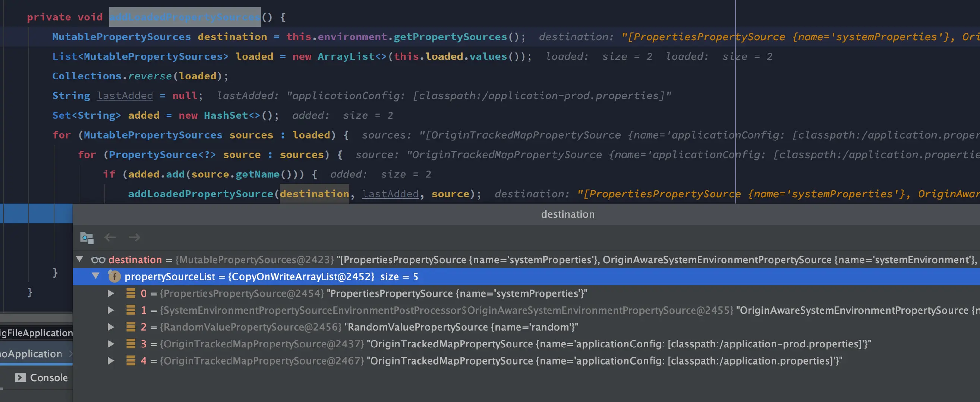This screenshot has height=402, width=980.
Task: Collapse the destination root node
Action: coord(79,259)
